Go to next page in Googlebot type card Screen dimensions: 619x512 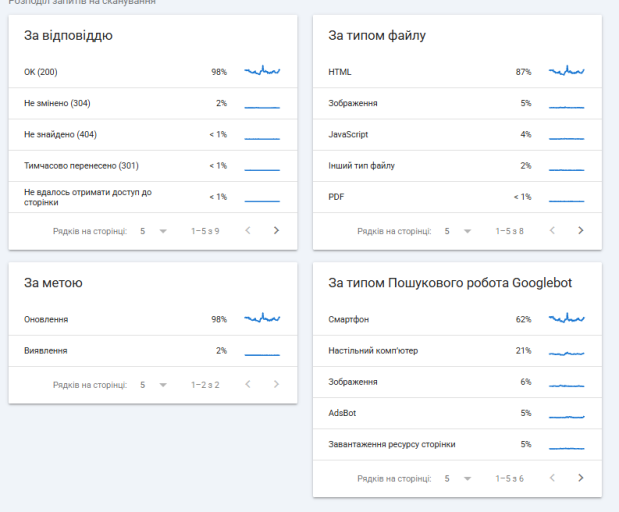[581, 478]
